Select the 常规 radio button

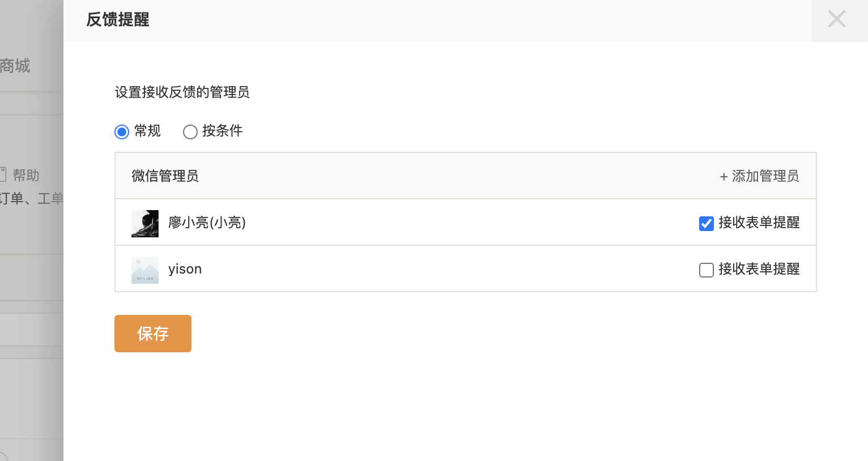[x=122, y=132]
